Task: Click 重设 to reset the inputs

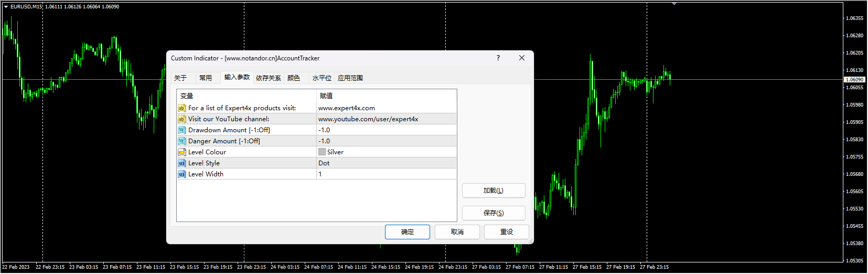Action: [506, 232]
